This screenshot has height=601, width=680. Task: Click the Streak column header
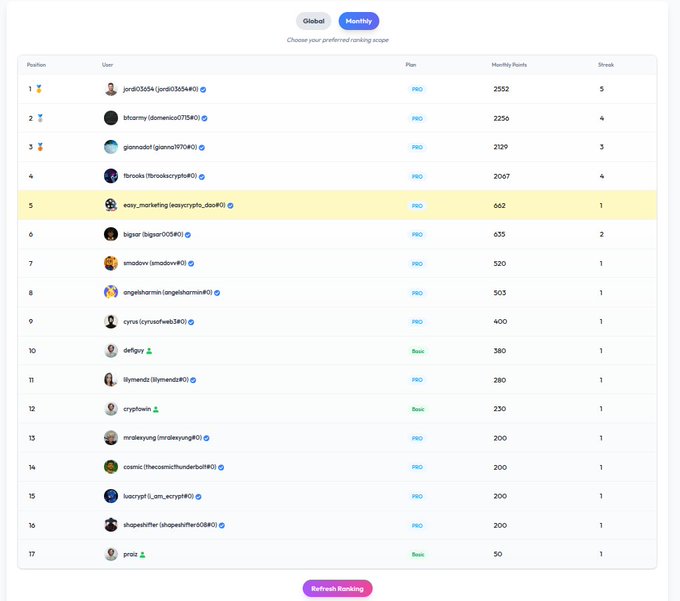coord(606,65)
